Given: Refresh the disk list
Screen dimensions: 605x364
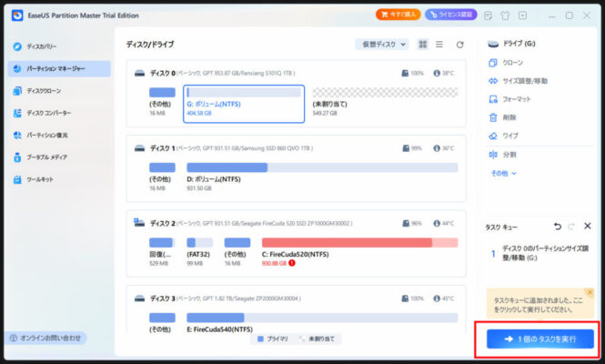Looking at the screenshot, I should point(459,45).
